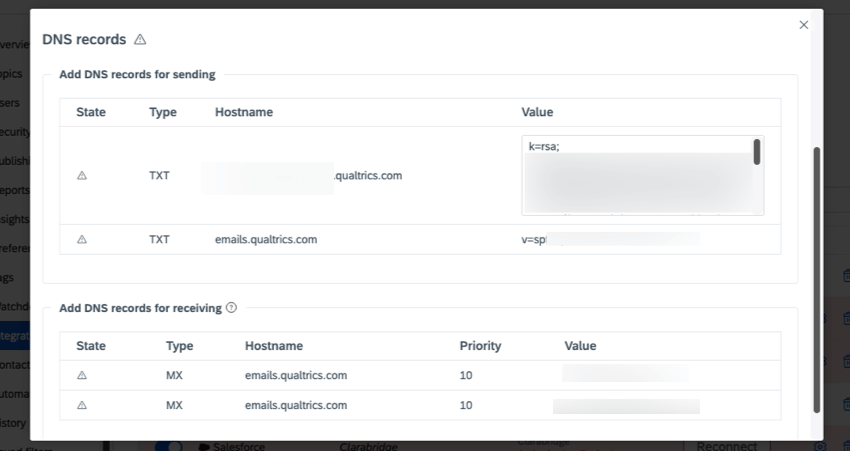Image resolution: width=850 pixels, height=451 pixels.
Task: Click warning icon beside DNS records title
Action: pyautogui.click(x=140, y=40)
